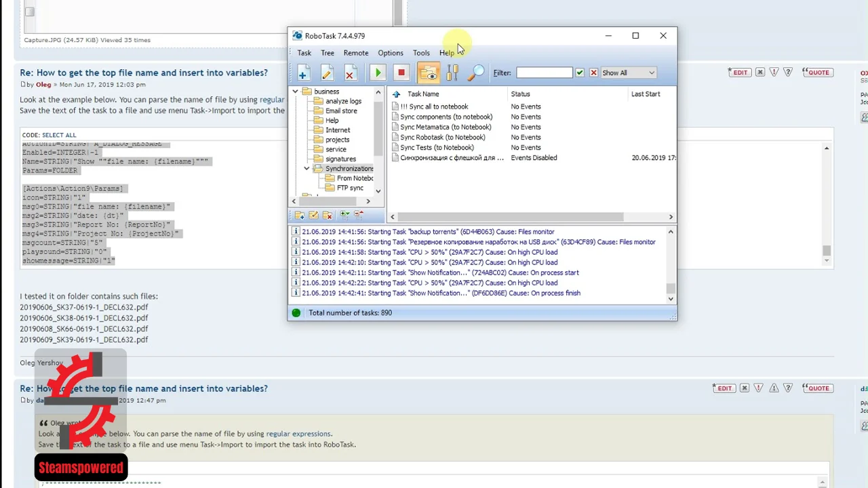Click report exclamation icon on 12:03 pm post

(x=774, y=72)
